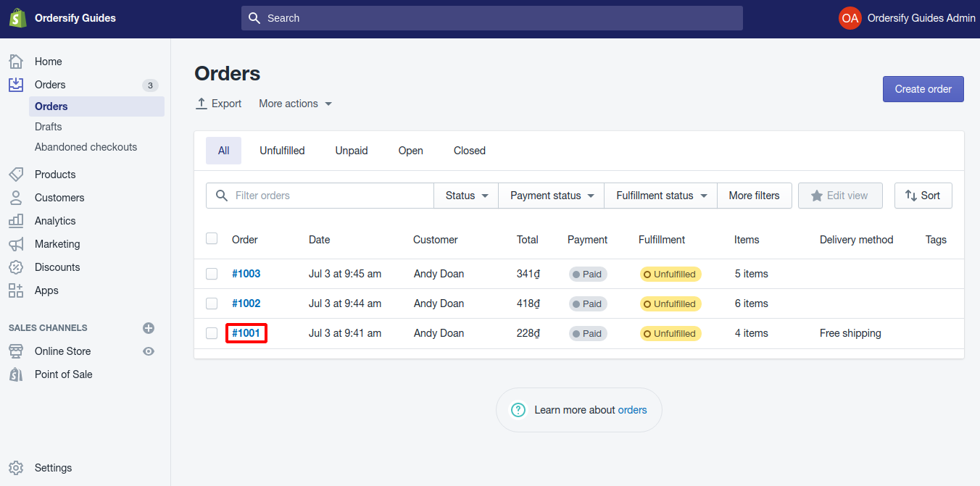Click the Ordersify Guides store name
Viewport: 980px width, 486px height.
click(x=75, y=18)
